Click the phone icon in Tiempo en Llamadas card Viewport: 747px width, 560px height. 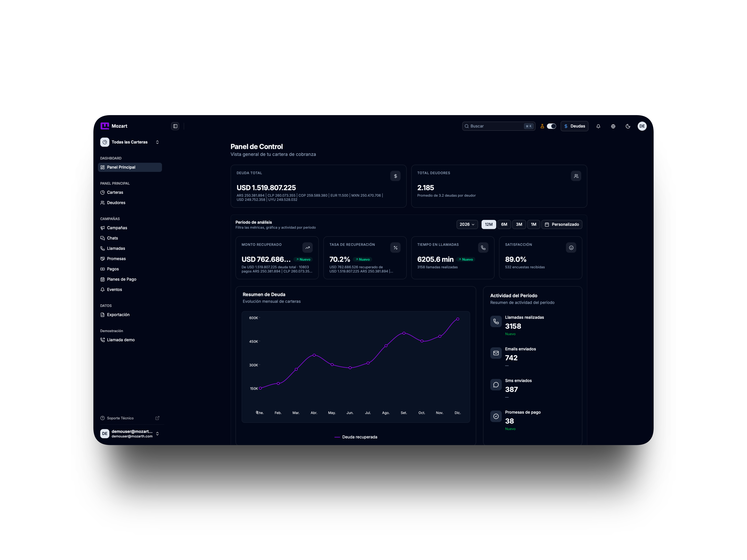483,248
